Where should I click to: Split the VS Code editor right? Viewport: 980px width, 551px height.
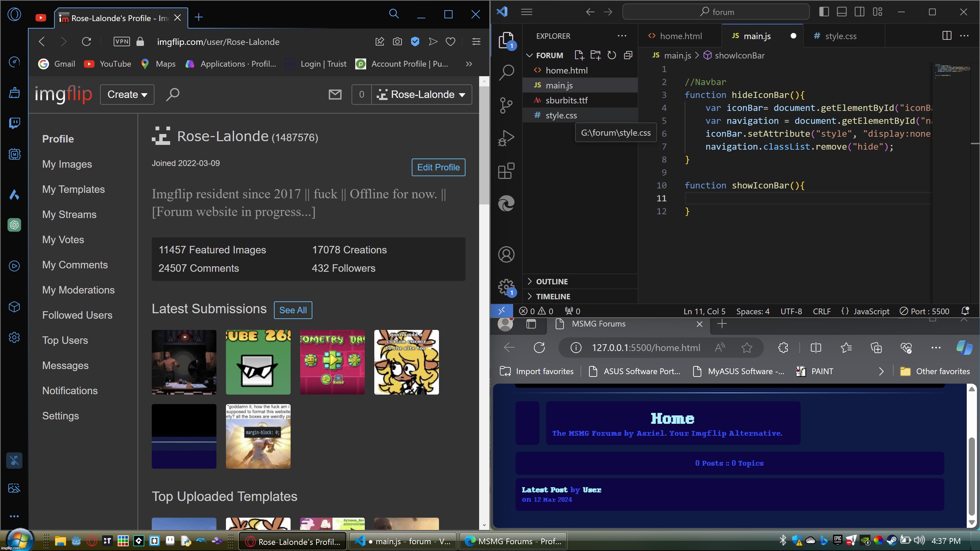click(947, 36)
